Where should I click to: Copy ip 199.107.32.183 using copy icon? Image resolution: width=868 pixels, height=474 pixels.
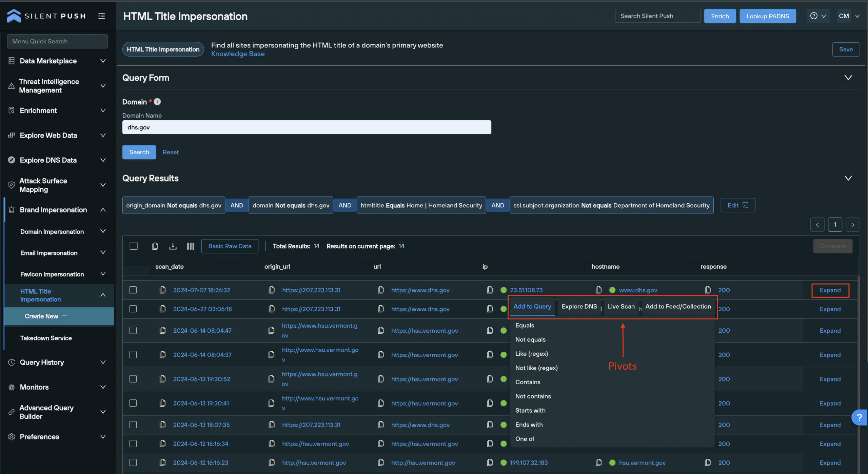coord(490,462)
